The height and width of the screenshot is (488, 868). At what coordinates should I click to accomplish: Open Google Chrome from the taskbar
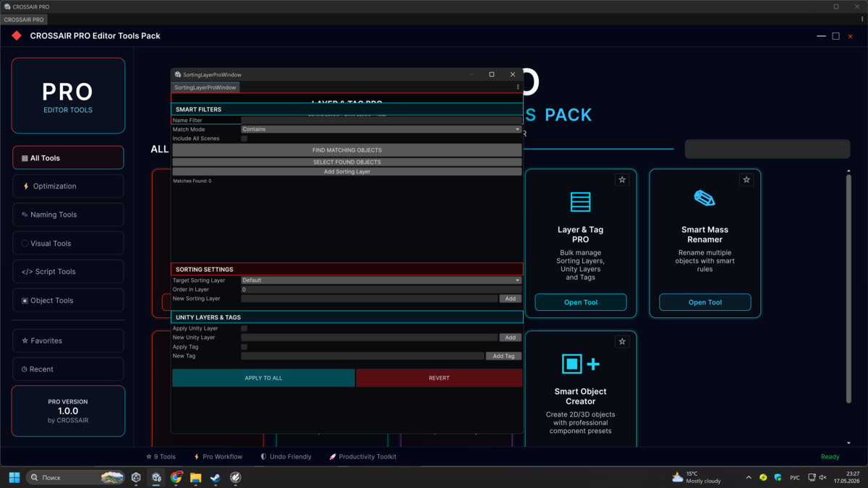pyautogui.click(x=176, y=477)
